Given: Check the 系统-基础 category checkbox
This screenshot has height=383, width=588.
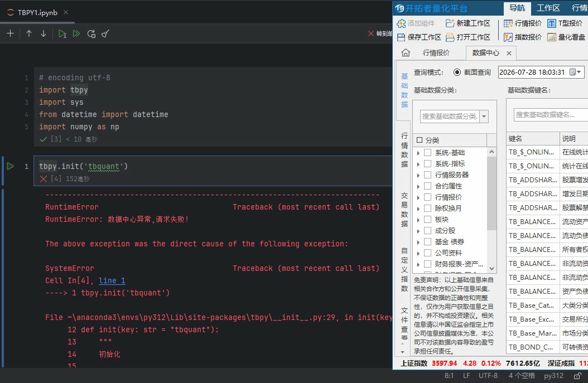Looking at the screenshot, I should pos(427,153).
